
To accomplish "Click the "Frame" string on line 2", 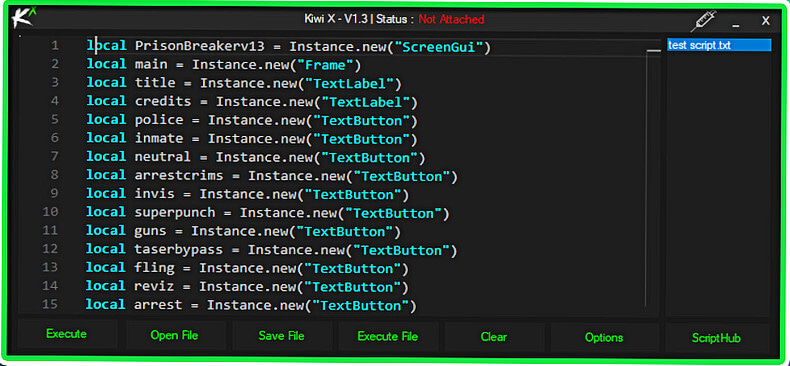I will click(x=325, y=65).
